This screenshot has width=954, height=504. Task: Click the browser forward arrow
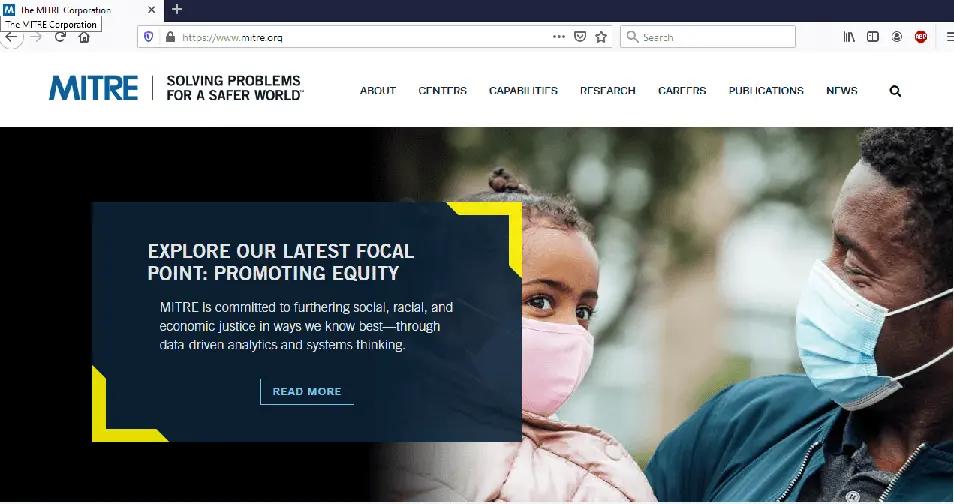point(36,38)
